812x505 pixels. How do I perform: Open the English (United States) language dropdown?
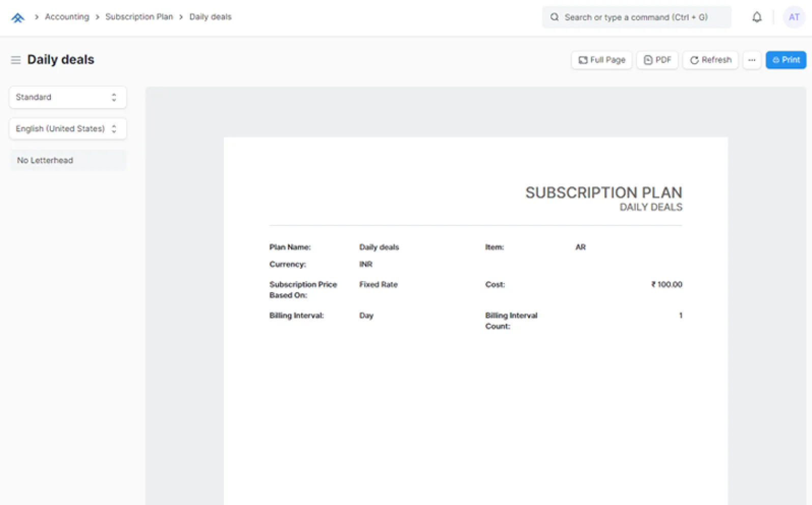tap(67, 129)
